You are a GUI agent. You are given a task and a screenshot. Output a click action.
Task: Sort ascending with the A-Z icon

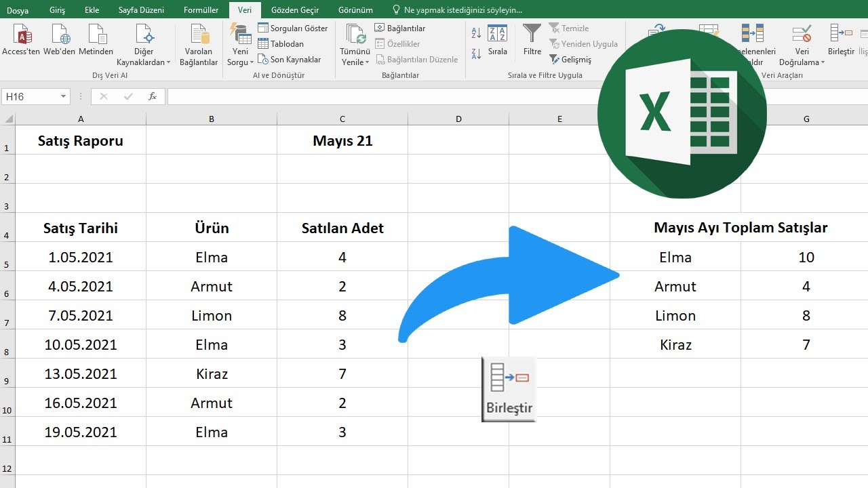tap(476, 33)
